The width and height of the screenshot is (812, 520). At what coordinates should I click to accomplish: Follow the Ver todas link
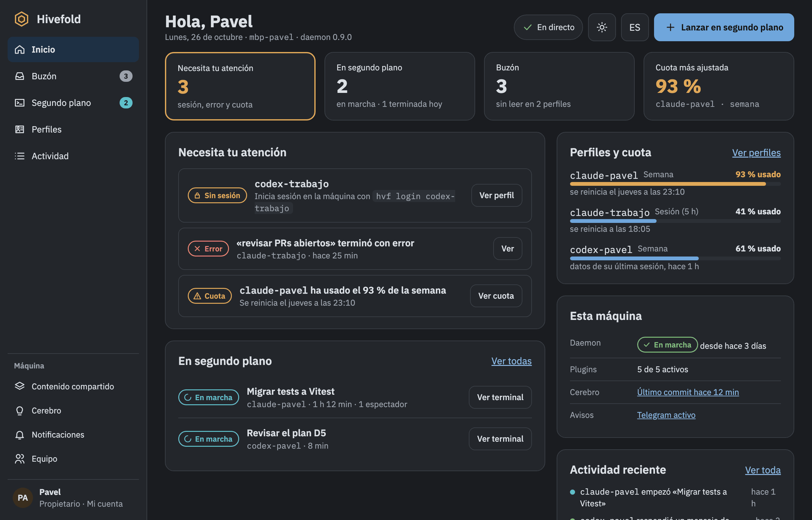pyautogui.click(x=511, y=361)
